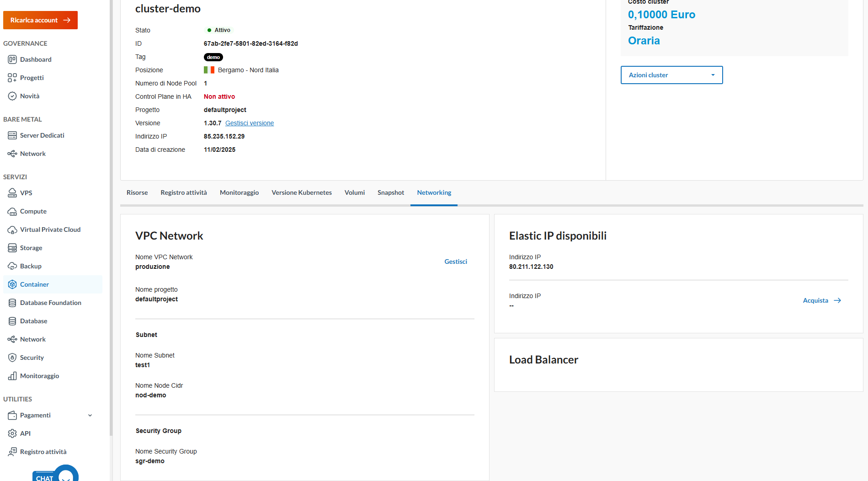Expand the Pagamenti menu chevron

(x=90, y=415)
